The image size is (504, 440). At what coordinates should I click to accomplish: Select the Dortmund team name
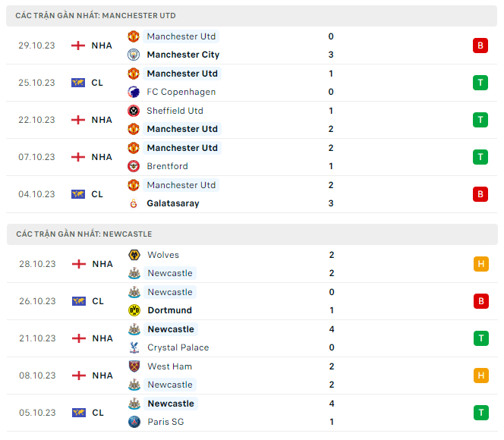(170, 310)
